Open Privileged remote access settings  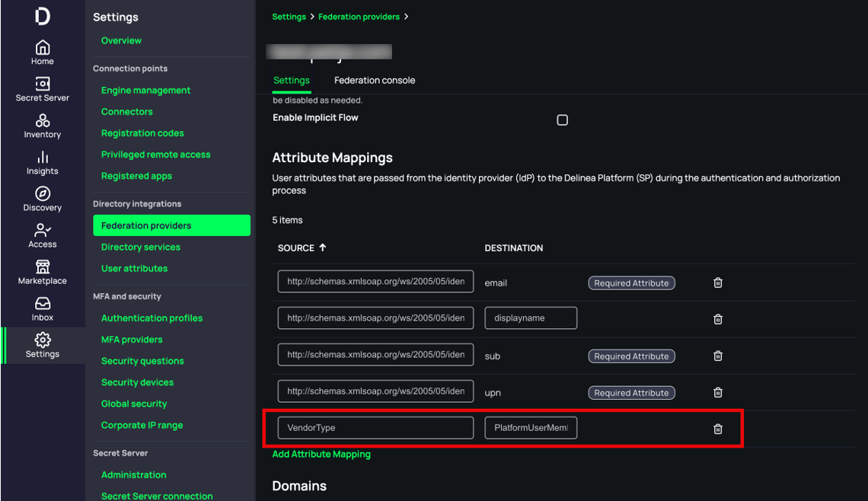[x=155, y=155]
